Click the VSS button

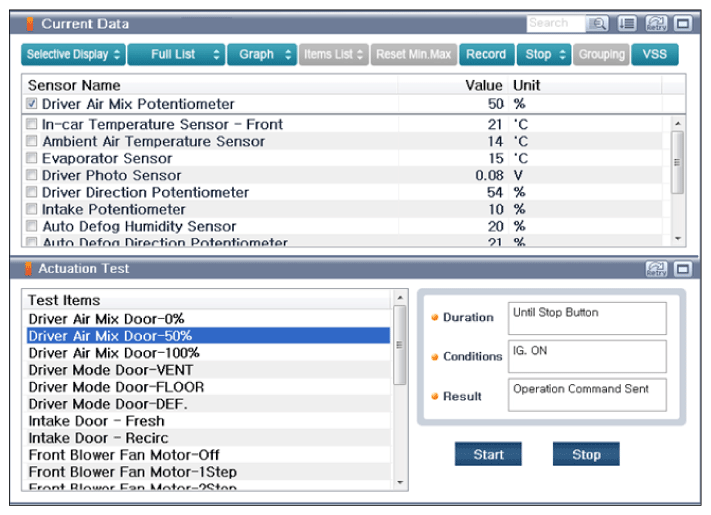tap(655, 54)
